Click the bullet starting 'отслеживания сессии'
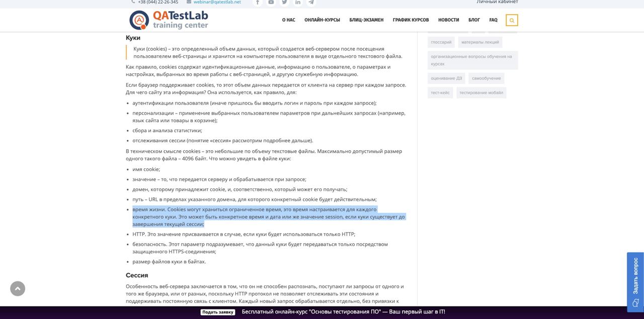Screen dimensions: 644x319 (222, 141)
